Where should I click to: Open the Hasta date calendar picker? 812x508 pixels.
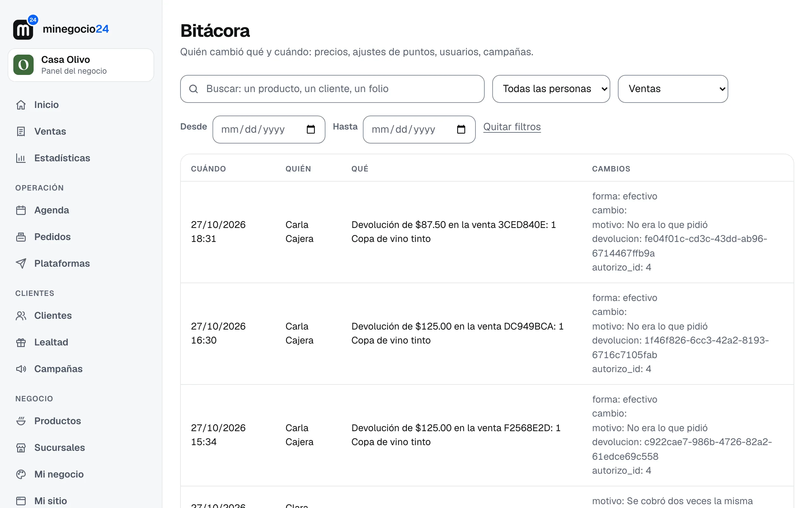coord(461,129)
